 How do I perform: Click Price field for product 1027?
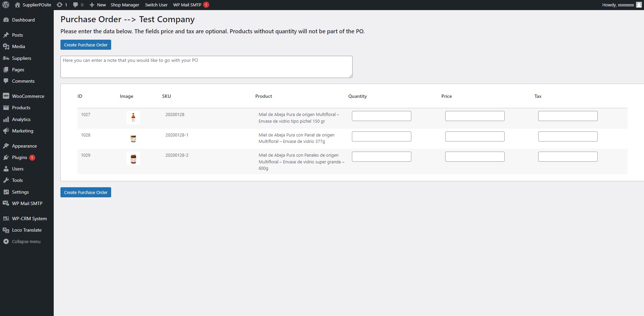point(475,116)
